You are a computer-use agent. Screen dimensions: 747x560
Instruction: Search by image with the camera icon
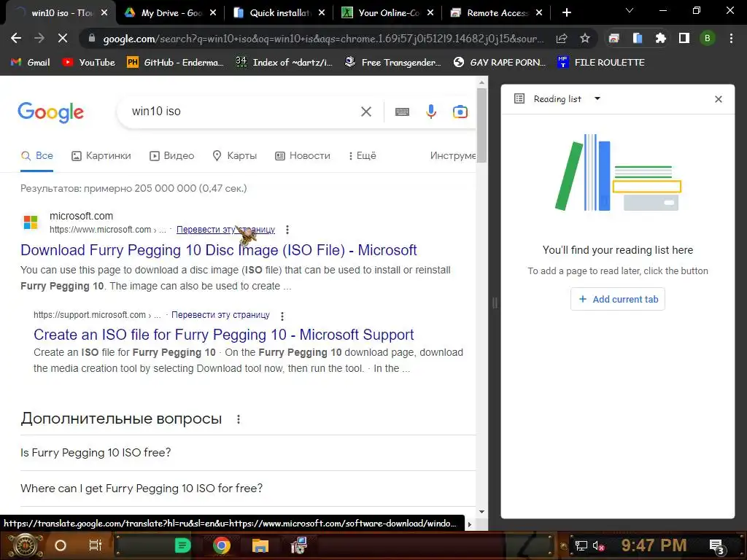tap(460, 112)
